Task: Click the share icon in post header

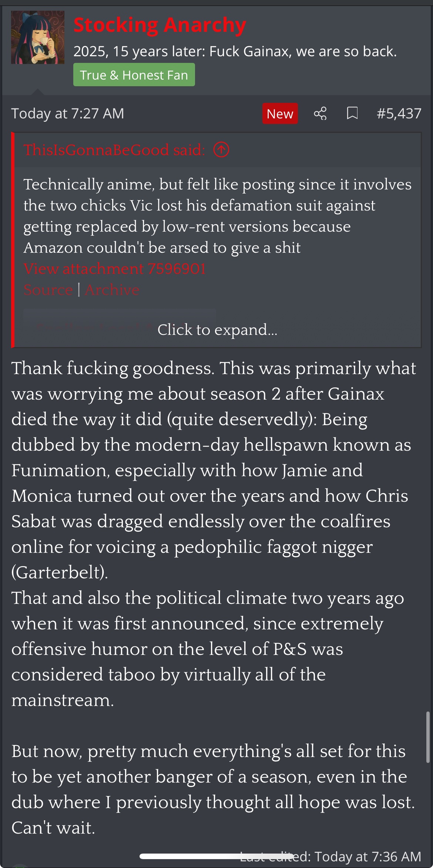Action: [x=320, y=114]
